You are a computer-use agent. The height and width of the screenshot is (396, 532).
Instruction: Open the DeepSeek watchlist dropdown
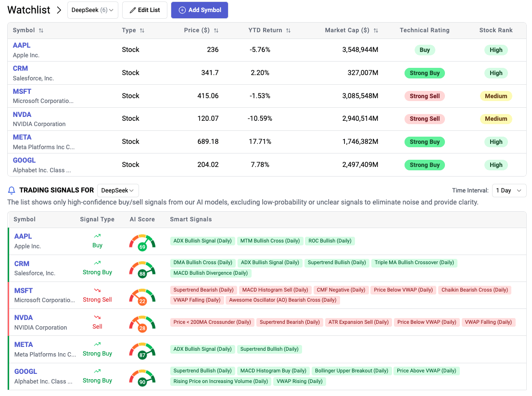coord(92,10)
